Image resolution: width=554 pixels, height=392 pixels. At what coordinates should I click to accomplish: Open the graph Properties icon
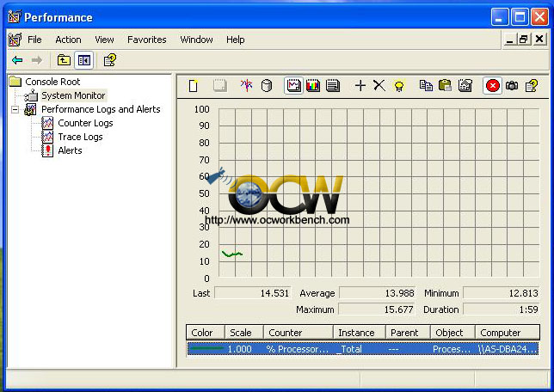(x=465, y=86)
